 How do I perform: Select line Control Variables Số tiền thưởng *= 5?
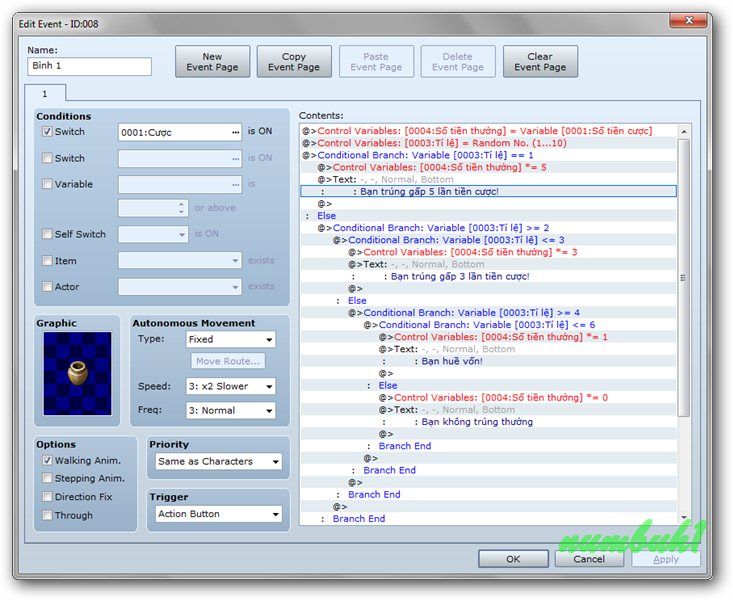[x=488, y=167]
